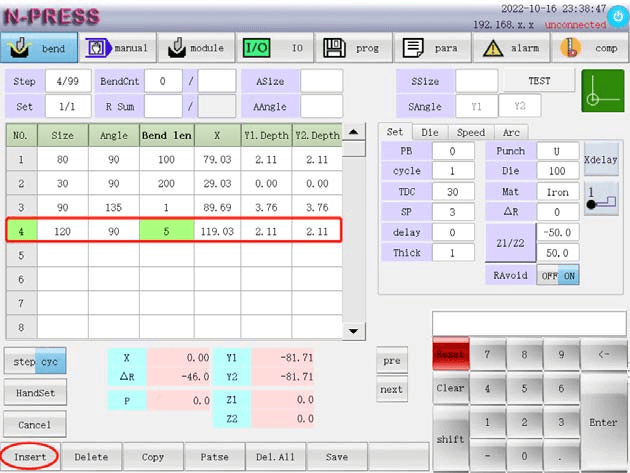
Task: Select the Y2 option beside SAngle
Action: coord(520,106)
